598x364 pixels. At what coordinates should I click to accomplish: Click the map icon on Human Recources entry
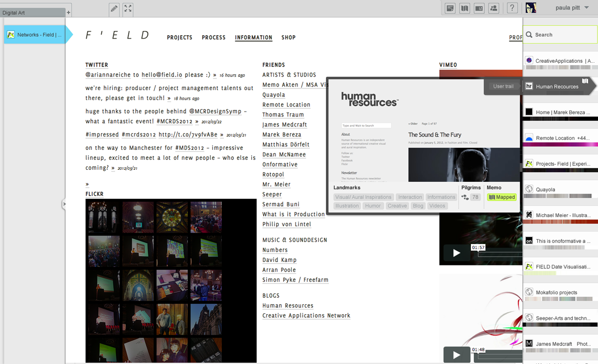click(585, 81)
